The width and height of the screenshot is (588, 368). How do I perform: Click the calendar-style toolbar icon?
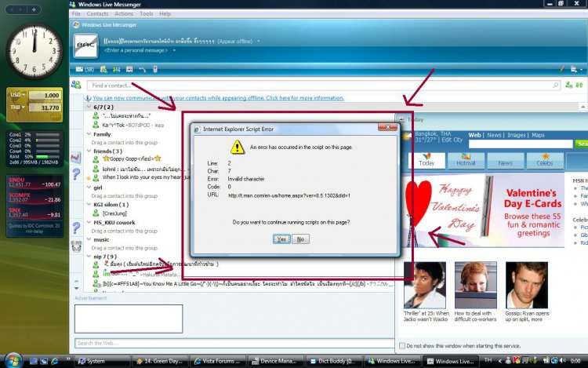pos(129,69)
